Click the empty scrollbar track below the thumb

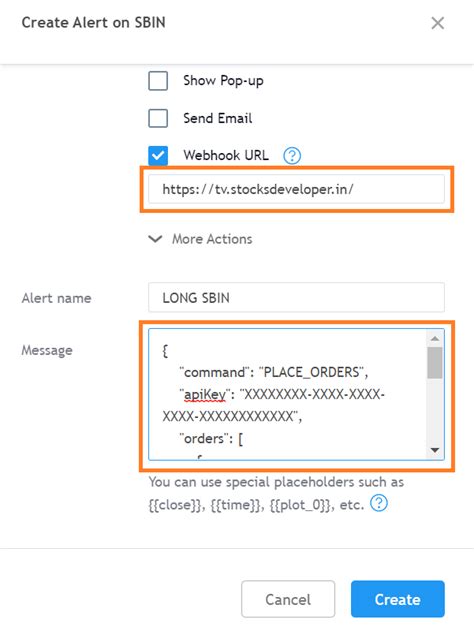click(x=435, y=410)
